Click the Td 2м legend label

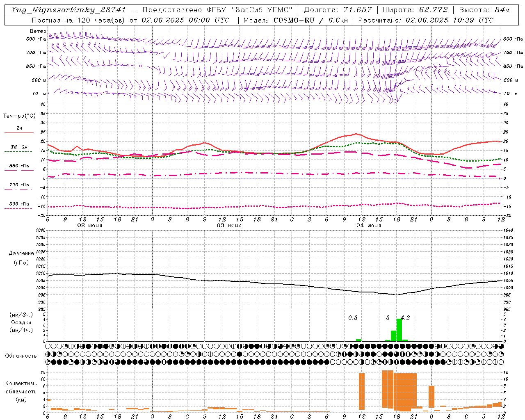(x=19, y=147)
